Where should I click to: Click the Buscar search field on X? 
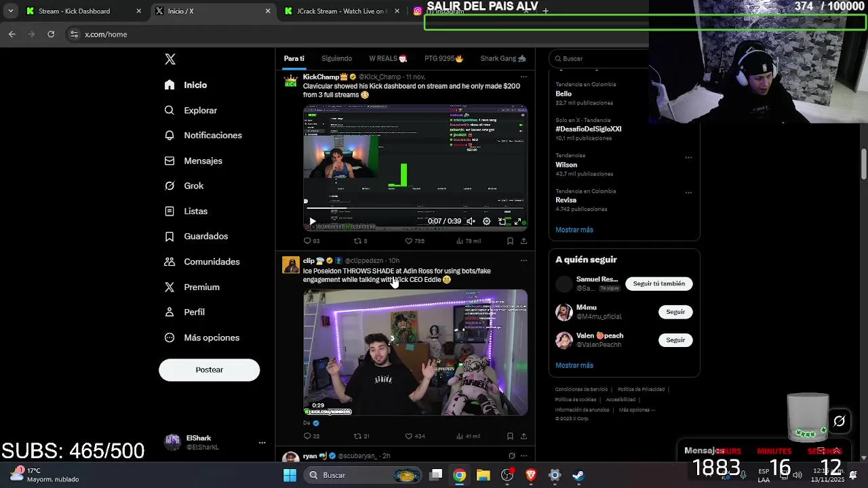pos(598,58)
